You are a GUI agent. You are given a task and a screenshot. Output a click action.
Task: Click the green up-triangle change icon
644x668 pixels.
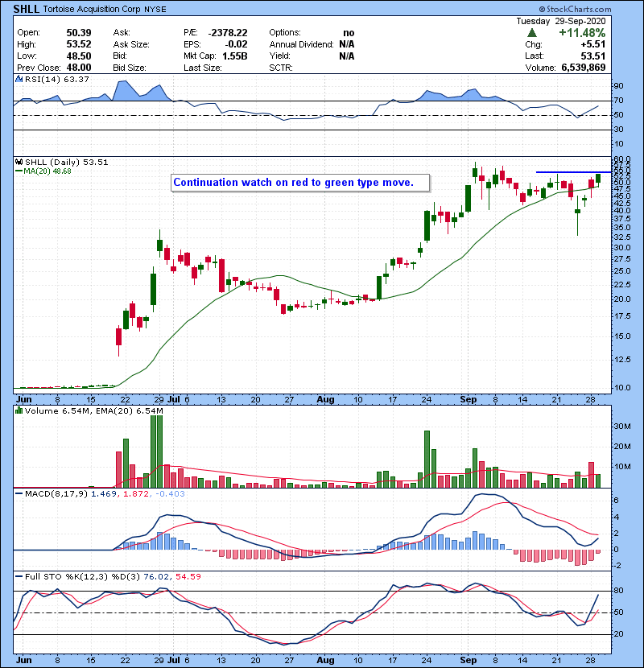531,33
